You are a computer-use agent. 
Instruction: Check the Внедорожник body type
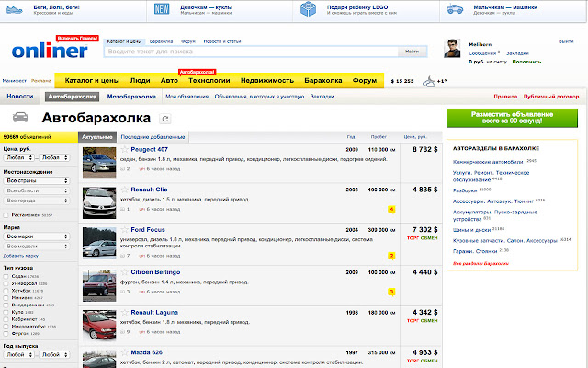coord(6,305)
